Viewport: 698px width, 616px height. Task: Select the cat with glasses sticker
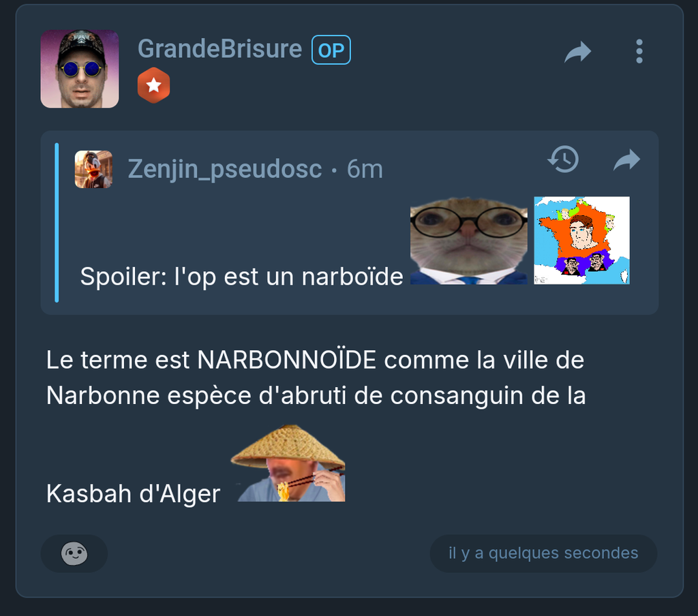(x=469, y=241)
